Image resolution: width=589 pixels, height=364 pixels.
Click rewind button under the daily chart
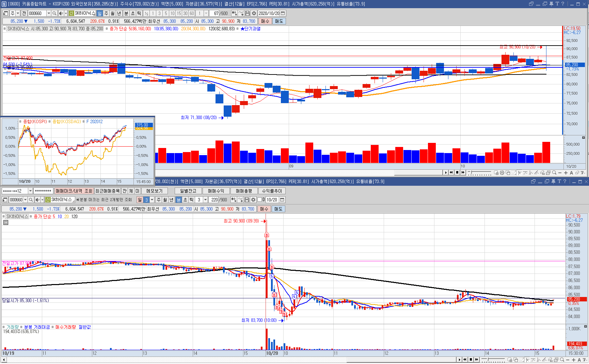451,172
